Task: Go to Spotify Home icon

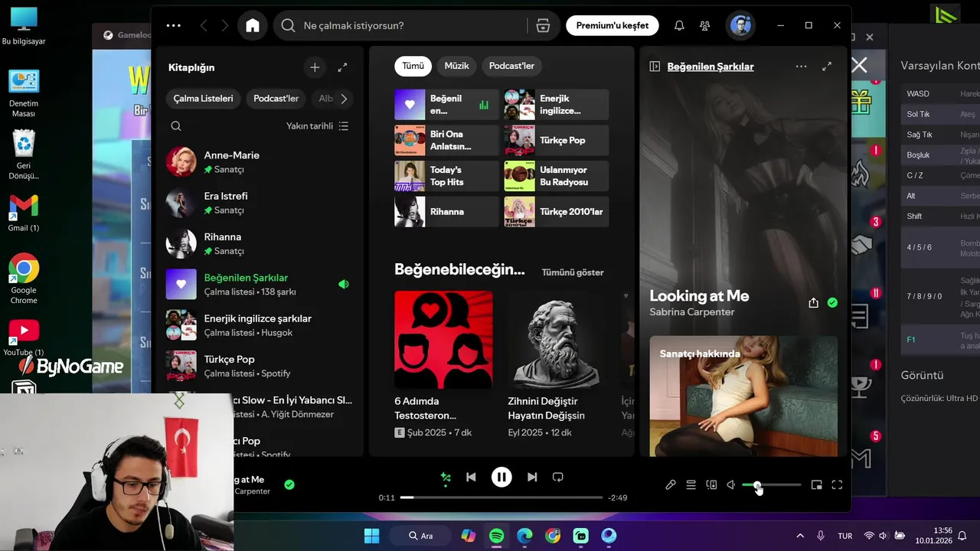Action: point(253,25)
